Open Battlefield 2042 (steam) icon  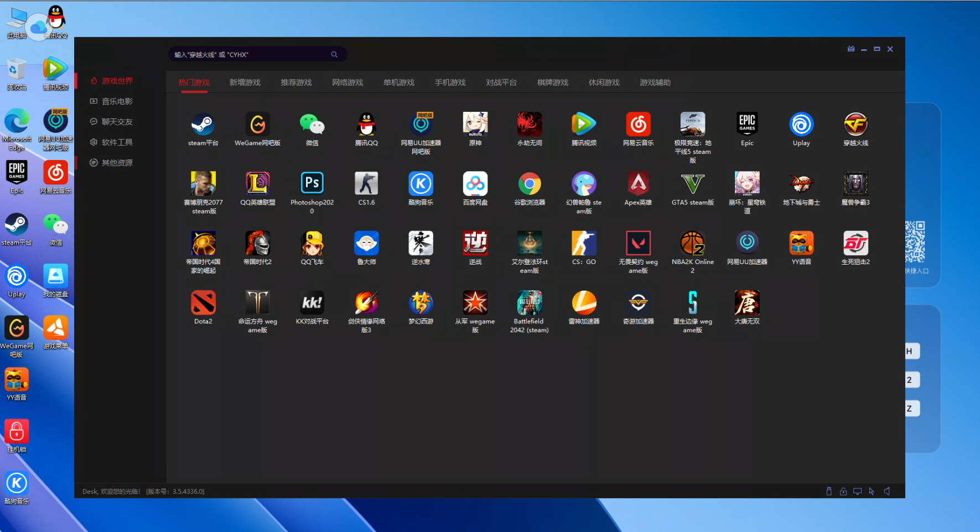tap(530, 303)
